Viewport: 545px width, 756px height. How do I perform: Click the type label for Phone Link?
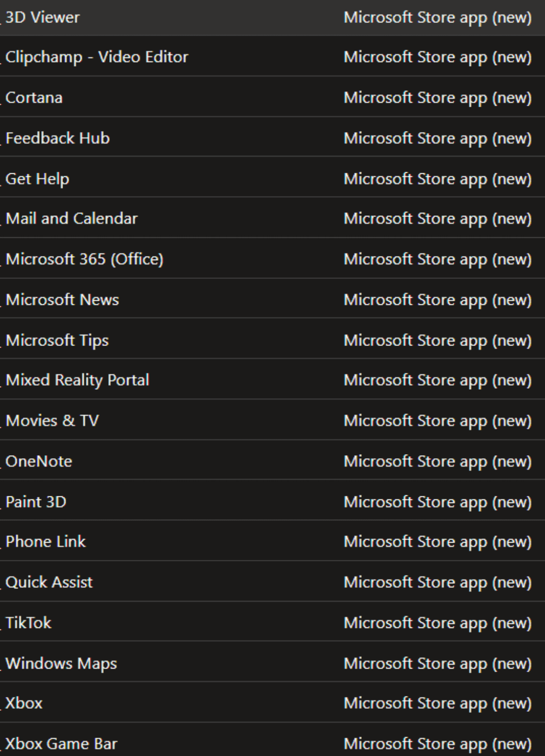pos(438,542)
